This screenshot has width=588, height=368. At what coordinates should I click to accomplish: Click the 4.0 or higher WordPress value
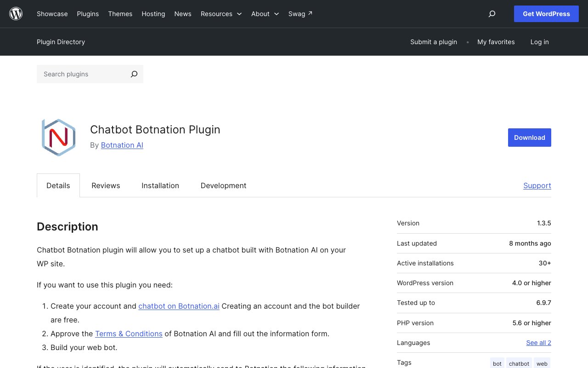[x=531, y=283]
